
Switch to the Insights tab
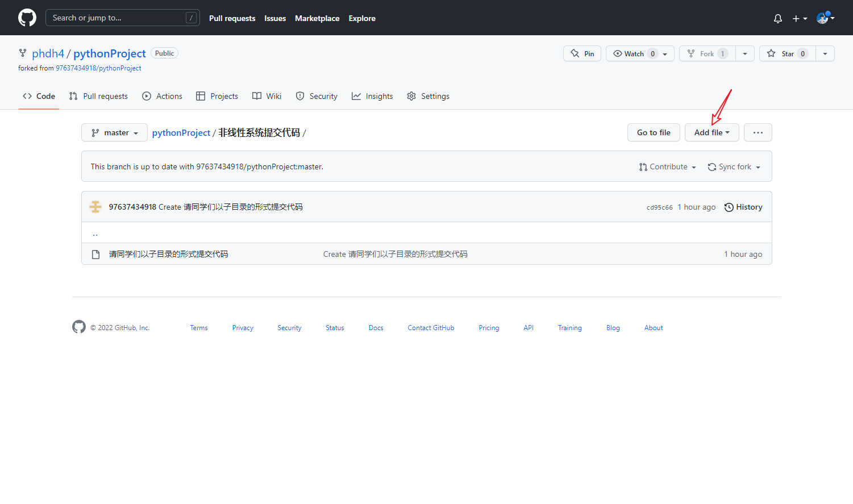(x=372, y=96)
